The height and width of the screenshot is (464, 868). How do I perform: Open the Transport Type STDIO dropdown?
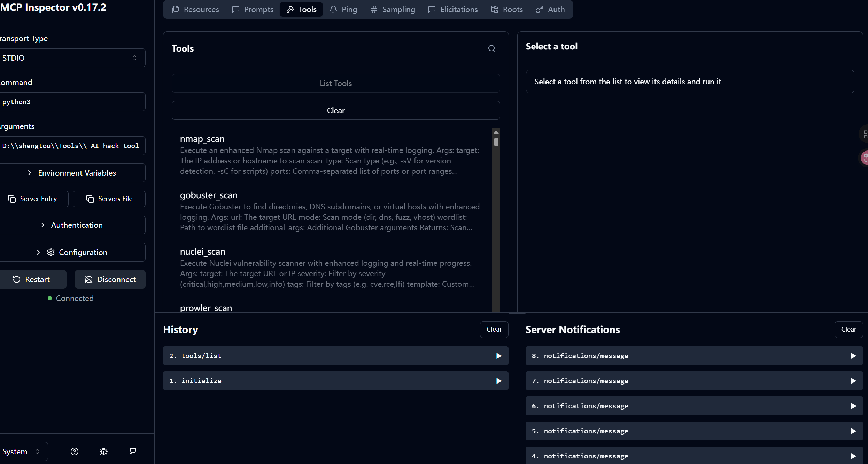71,58
